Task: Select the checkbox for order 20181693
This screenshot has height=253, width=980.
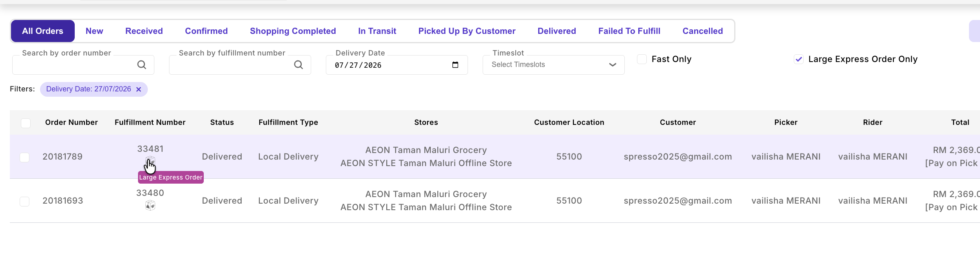Action: 24,201
